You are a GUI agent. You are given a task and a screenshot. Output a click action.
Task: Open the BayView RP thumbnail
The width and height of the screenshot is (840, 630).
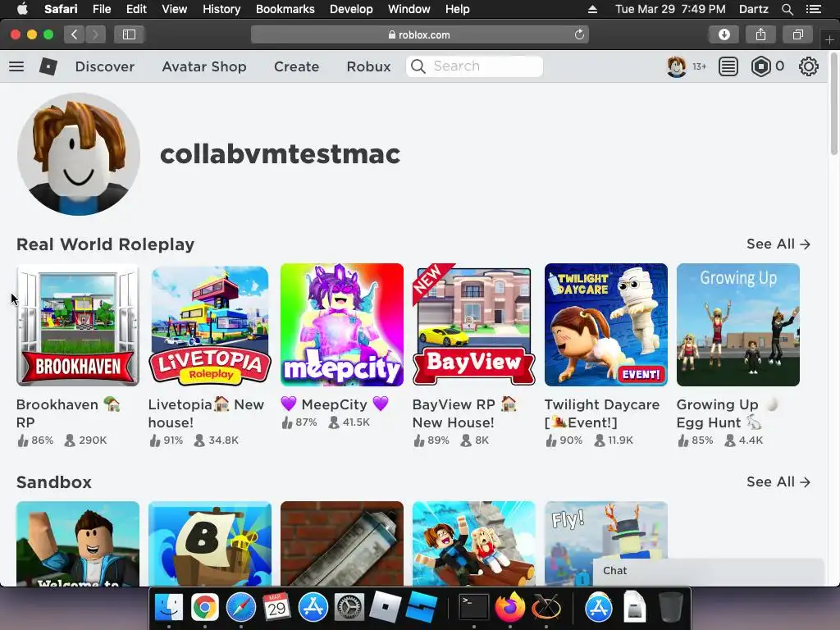coord(473,325)
